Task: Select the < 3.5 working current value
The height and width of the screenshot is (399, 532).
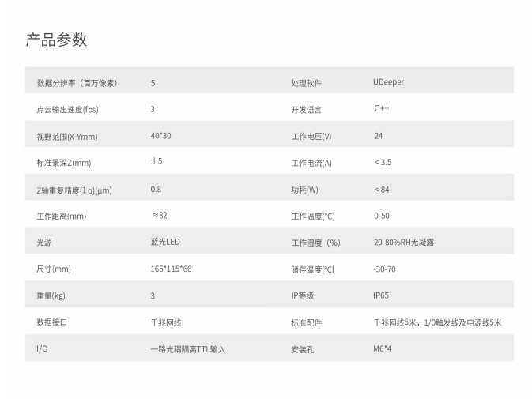Action: pyautogui.click(x=383, y=163)
